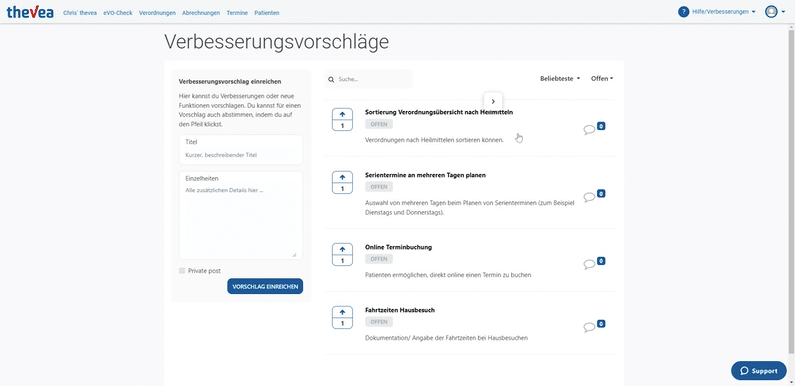This screenshot has height=386, width=795.
Task: Open the Patienten menu item
Action: click(x=267, y=13)
